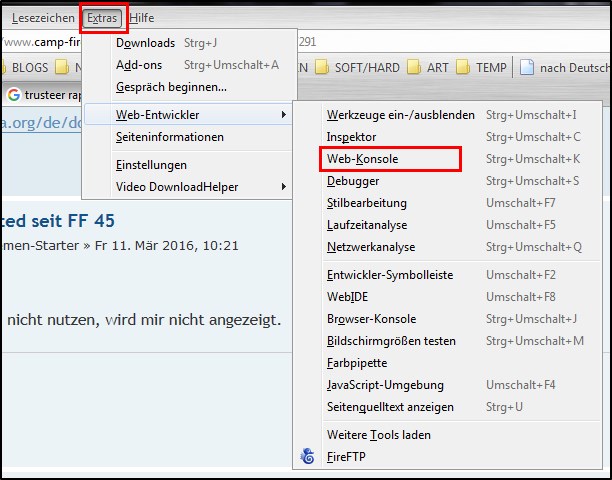Screen dimensions: 612x480
Task: Click the FireFTP globe icon
Action: click(x=308, y=458)
